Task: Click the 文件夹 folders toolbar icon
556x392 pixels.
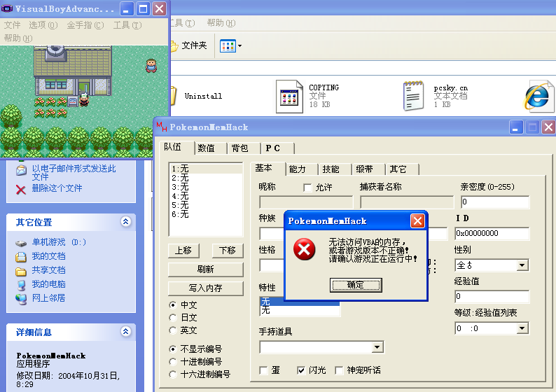Action: [174, 45]
